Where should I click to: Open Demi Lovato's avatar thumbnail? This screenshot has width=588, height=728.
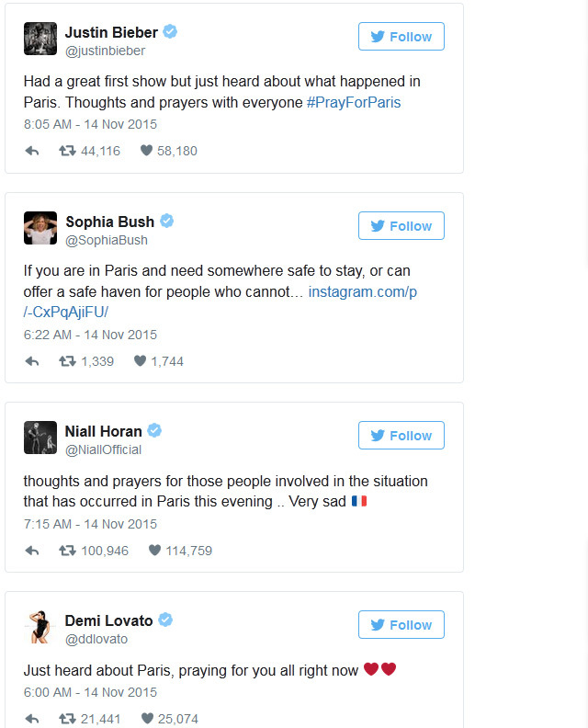40,627
